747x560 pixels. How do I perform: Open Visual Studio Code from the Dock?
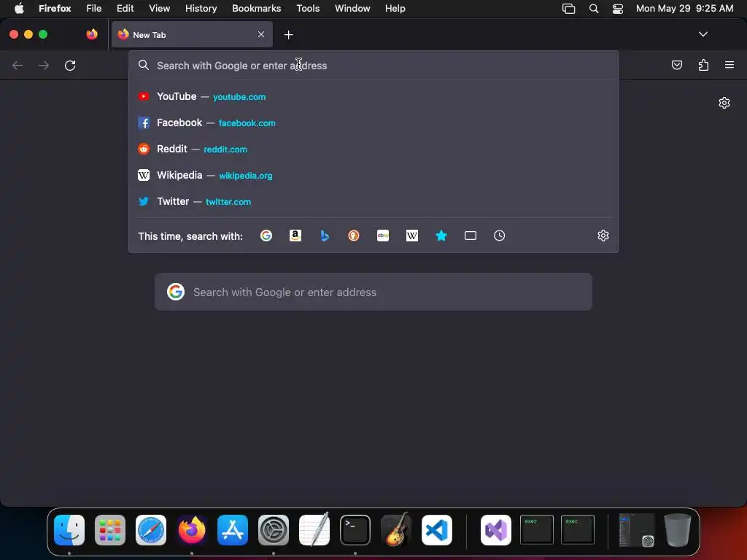437,530
